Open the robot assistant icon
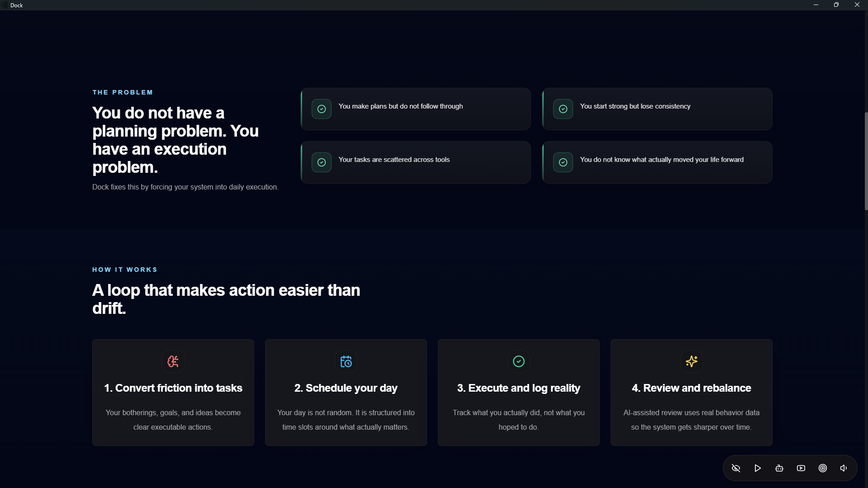This screenshot has width=868, height=488. point(779,468)
